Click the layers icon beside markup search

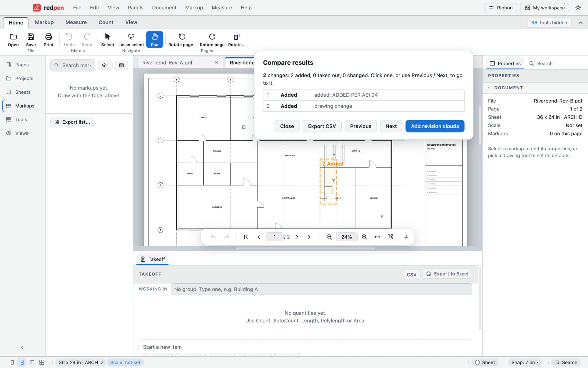point(104,65)
